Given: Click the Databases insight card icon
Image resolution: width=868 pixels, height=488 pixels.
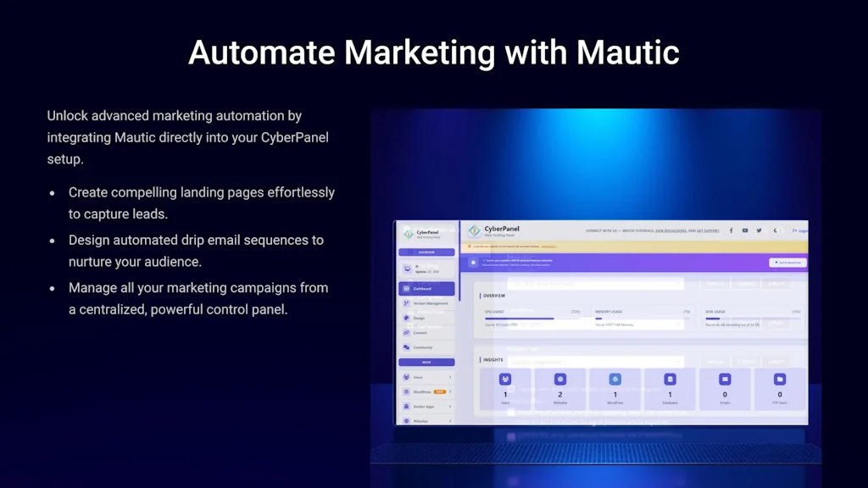Looking at the screenshot, I should coord(670,379).
